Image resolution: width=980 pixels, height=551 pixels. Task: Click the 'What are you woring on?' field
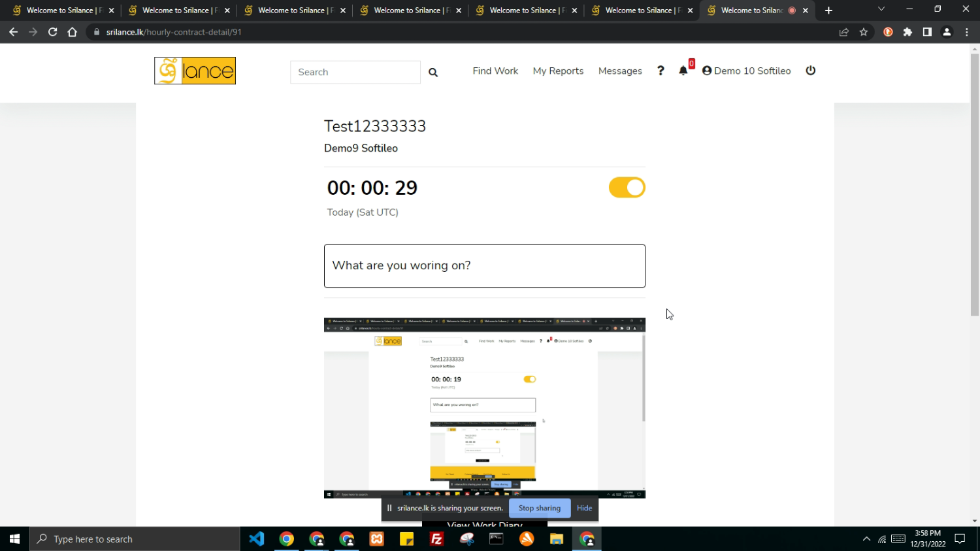(484, 266)
